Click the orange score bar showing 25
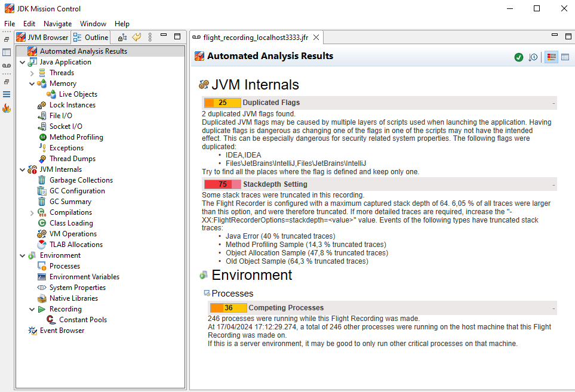The width and height of the screenshot is (575, 392). (222, 103)
